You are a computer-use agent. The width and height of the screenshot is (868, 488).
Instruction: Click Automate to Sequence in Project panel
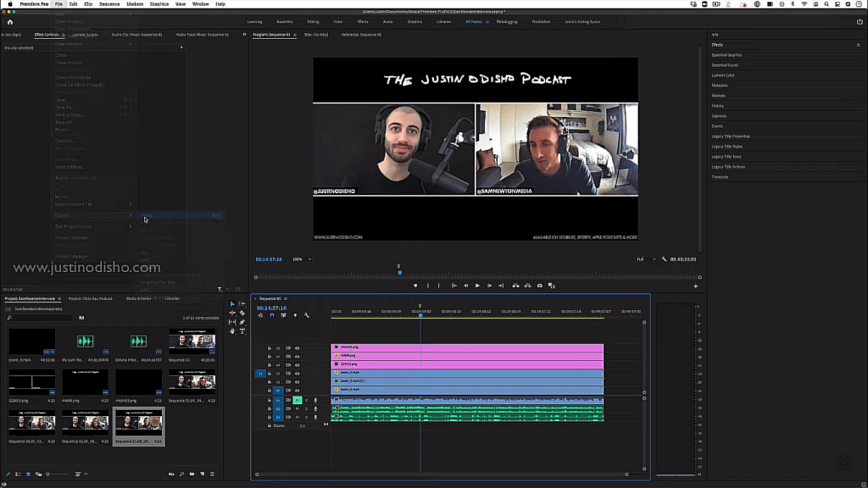click(x=171, y=474)
